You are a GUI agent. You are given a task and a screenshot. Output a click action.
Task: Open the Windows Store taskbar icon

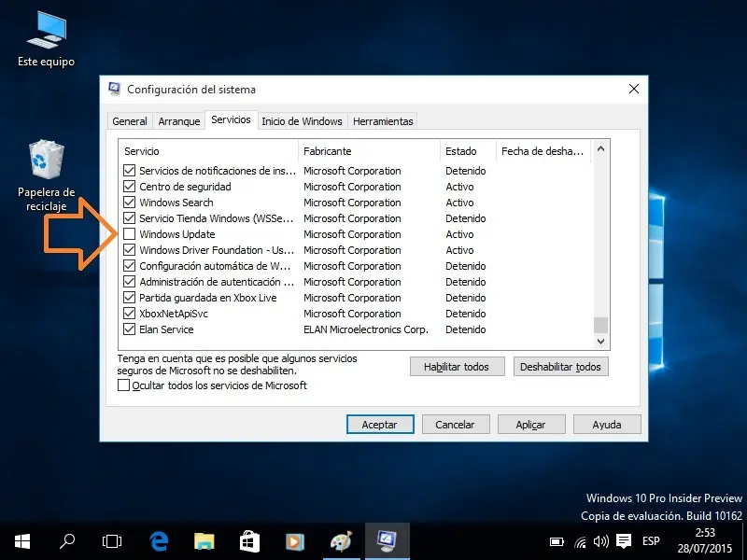249,541
